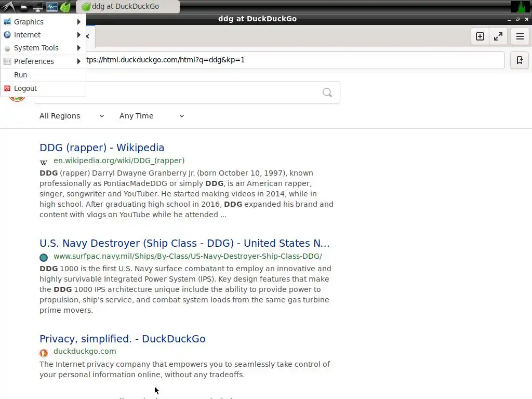Screen dimensions: 532x399
Task: Open the system monitor launcher with pulse graph
Action: pos(51,6)
